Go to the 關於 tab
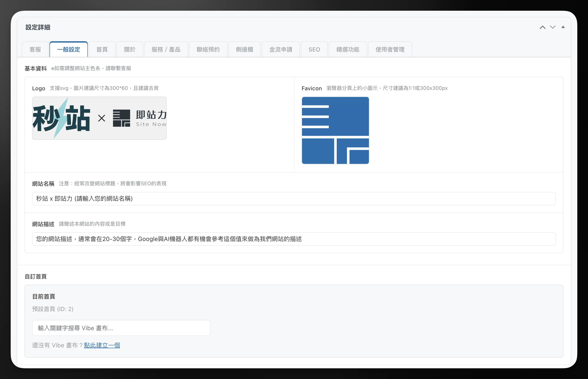The height and width of the screenshot is (379, 588). (x=130, y=49)
